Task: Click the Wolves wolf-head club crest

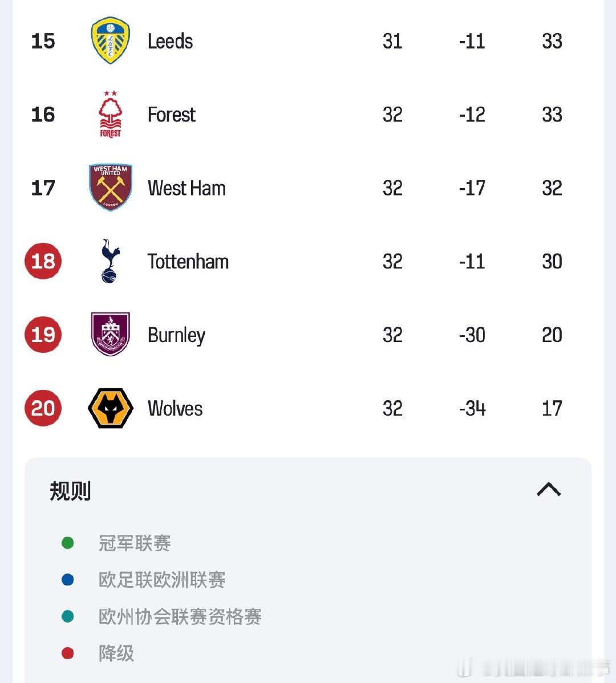Action: (x=110, y=408)
